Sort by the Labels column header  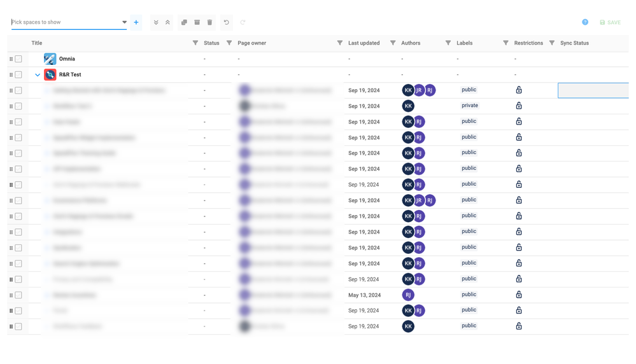tap(464, 43)
